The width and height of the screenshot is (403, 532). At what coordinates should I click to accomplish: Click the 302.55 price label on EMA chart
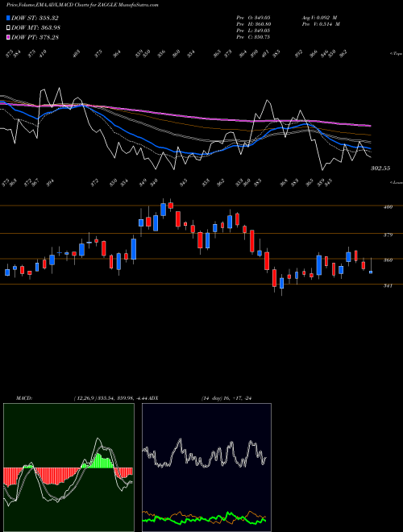pyautogui.click(x=380, y=168)
